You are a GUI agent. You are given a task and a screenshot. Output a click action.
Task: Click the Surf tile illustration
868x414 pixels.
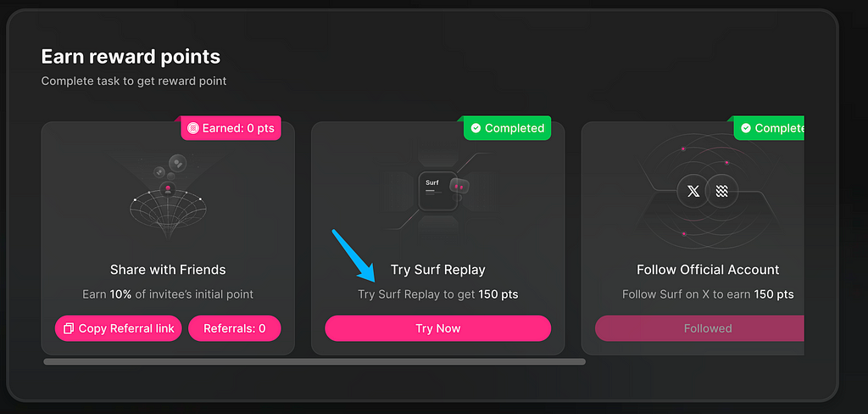point(438,191)
